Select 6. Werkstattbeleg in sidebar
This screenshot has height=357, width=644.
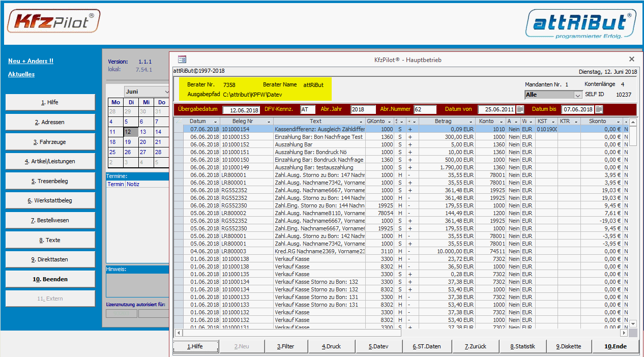click(50, 200)
